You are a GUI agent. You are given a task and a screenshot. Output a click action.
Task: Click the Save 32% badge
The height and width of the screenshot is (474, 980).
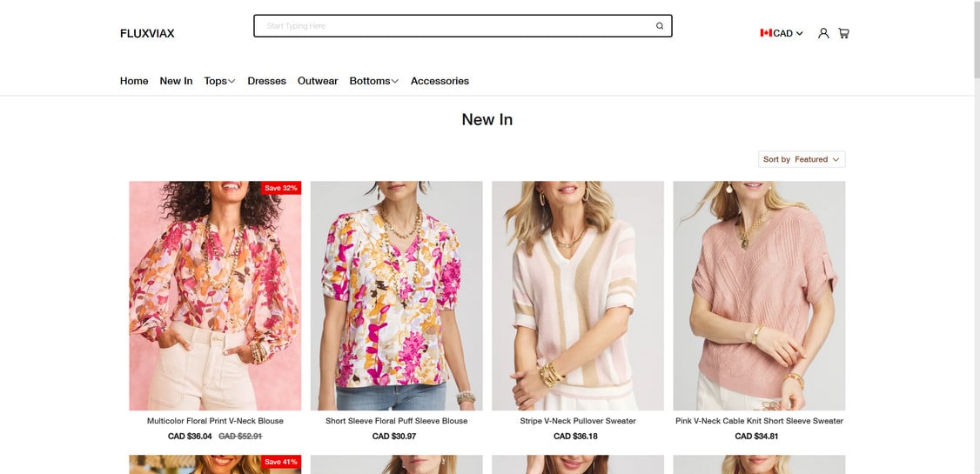pyautogui.click(x=281, y=188)
